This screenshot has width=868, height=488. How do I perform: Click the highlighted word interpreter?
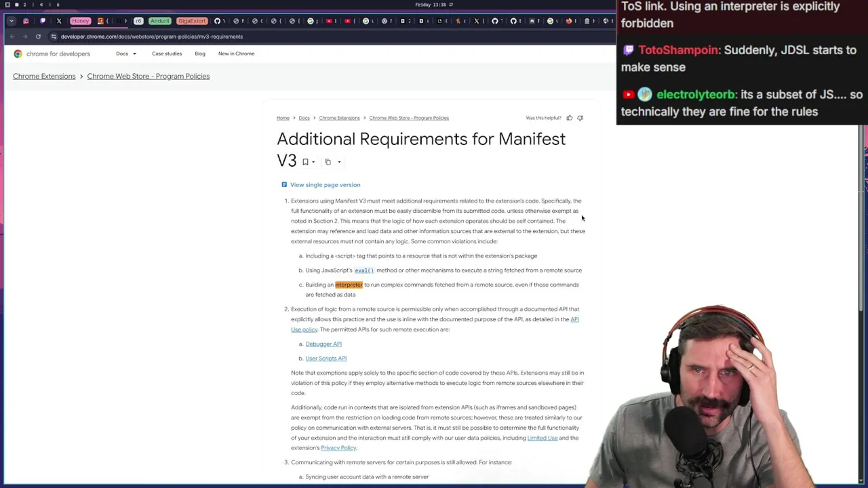pyautogui.click(x=349, y=285)
